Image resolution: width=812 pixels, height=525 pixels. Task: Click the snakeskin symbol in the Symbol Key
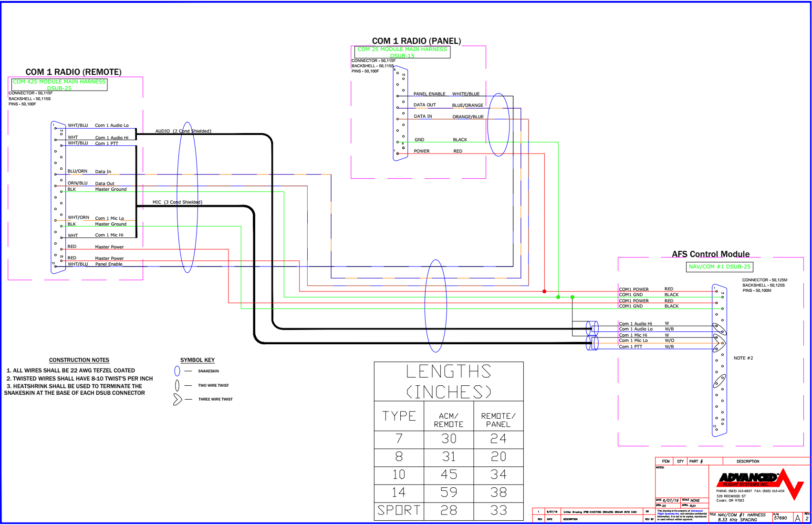(177, 371)
